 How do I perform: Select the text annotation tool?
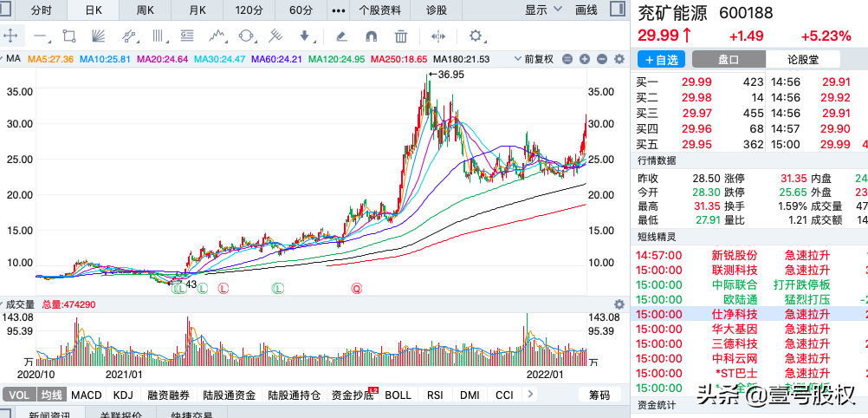coord(188,36)
